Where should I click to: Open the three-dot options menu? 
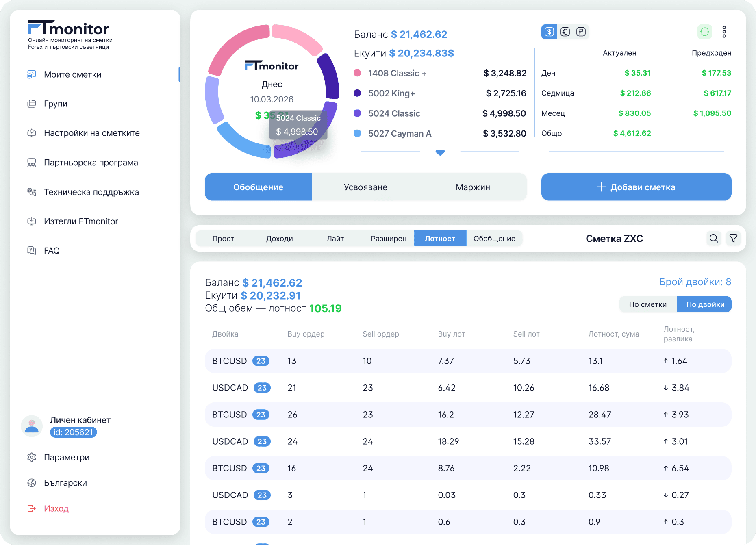pyautogui.click(x=724, y=32)
